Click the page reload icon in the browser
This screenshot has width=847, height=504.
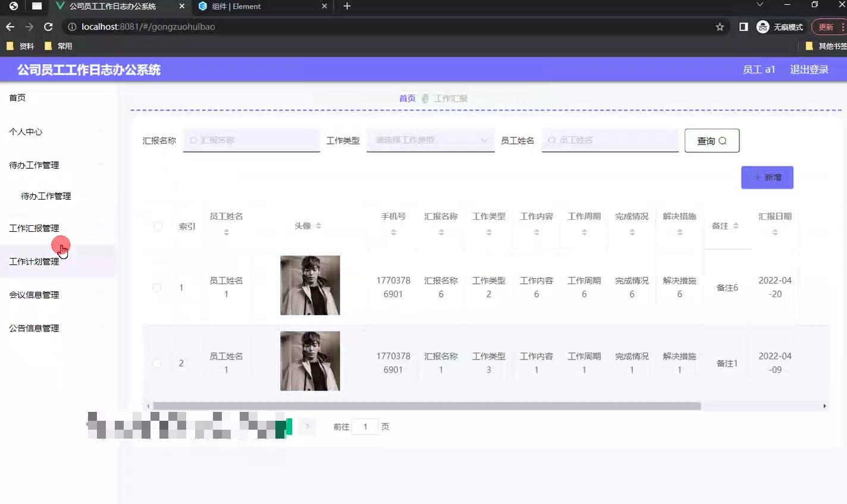[x=48, y=26]
